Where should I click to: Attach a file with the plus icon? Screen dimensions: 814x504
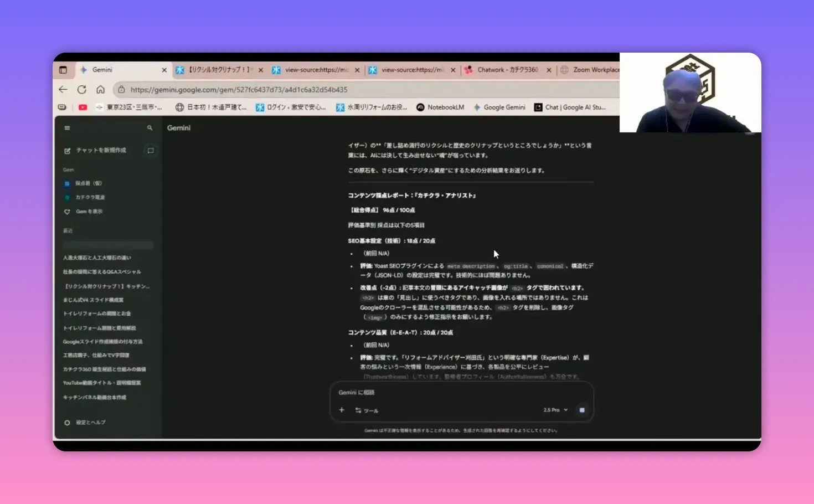[x=342, y=410]
